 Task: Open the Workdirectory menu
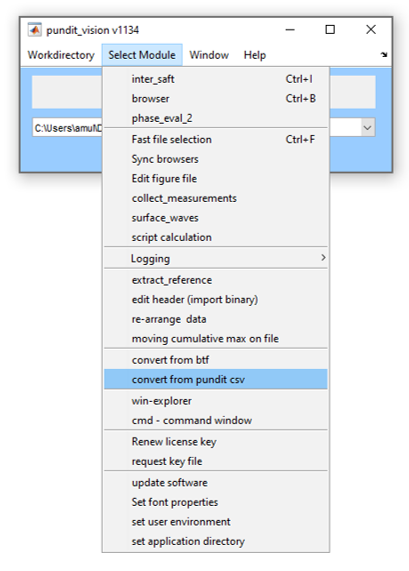point(61,55)
